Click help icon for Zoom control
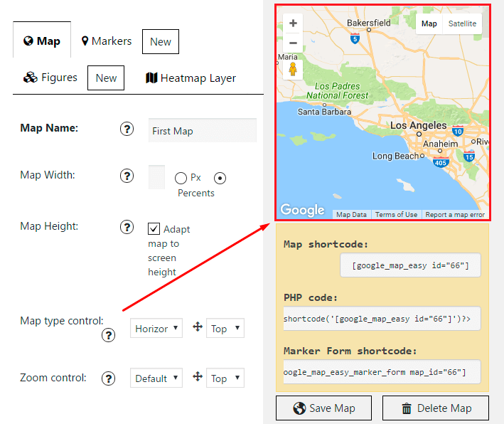The image size is (504, 424). click(x=108, y=378)
